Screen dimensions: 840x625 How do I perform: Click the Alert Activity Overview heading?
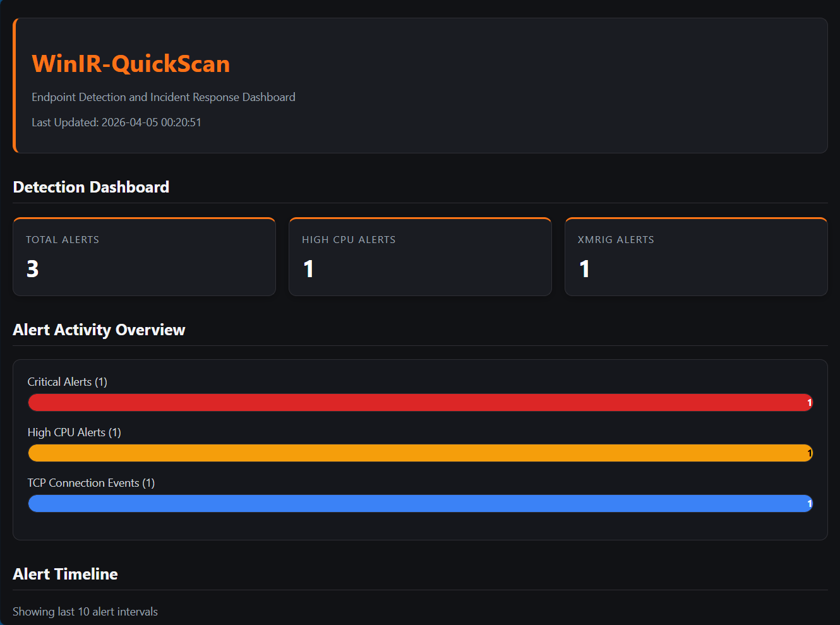[x=99, y=330]
